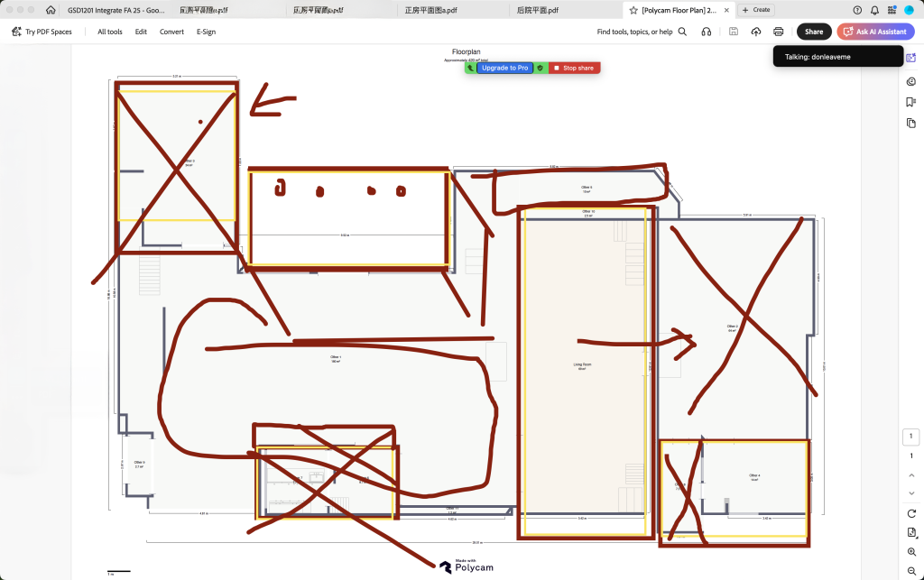Image resolution: width=924 pixels, height=580 pixels.
Task: Click the search magnifier icon
Action: [x=683, y=32]
